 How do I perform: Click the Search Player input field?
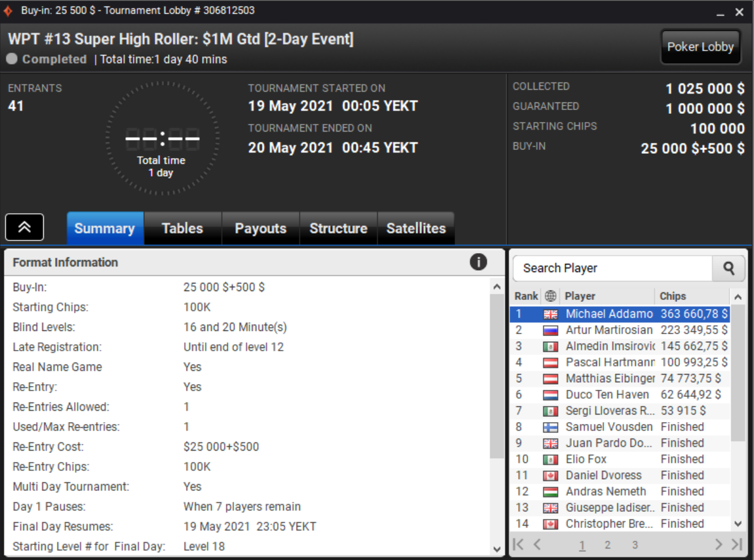tap(612, 268)
